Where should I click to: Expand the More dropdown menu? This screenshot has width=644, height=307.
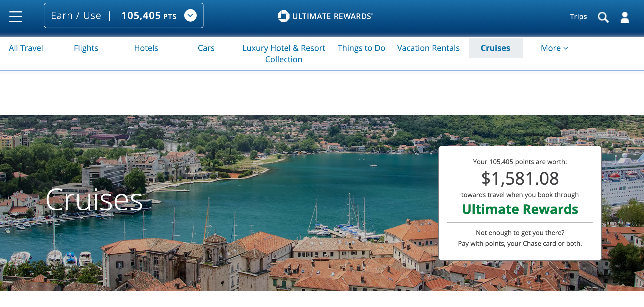click(x=554, y=48)
